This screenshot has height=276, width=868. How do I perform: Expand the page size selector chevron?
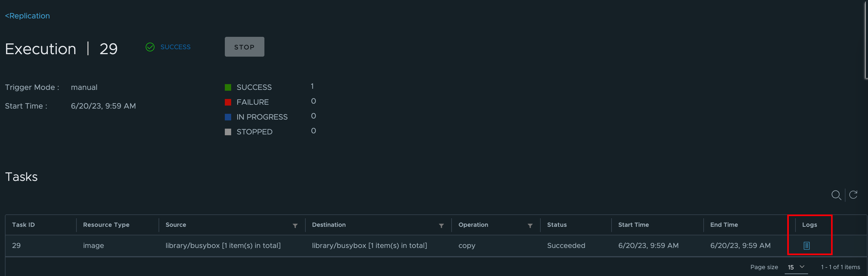tap(802, 267)
